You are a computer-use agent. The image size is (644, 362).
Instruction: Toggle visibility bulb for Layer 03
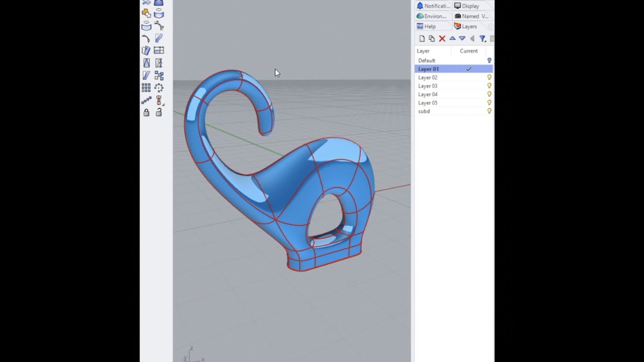tap(489, 86)
